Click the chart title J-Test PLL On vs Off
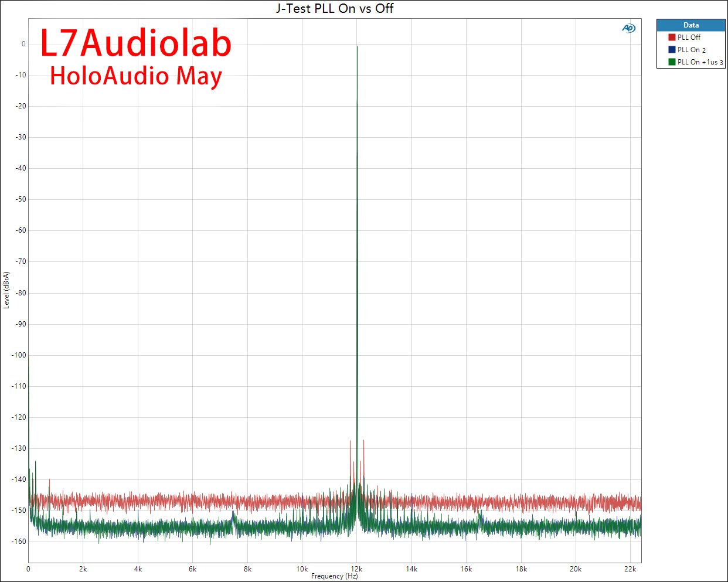This screenshot has width=728, height=582. coord(334,8)
